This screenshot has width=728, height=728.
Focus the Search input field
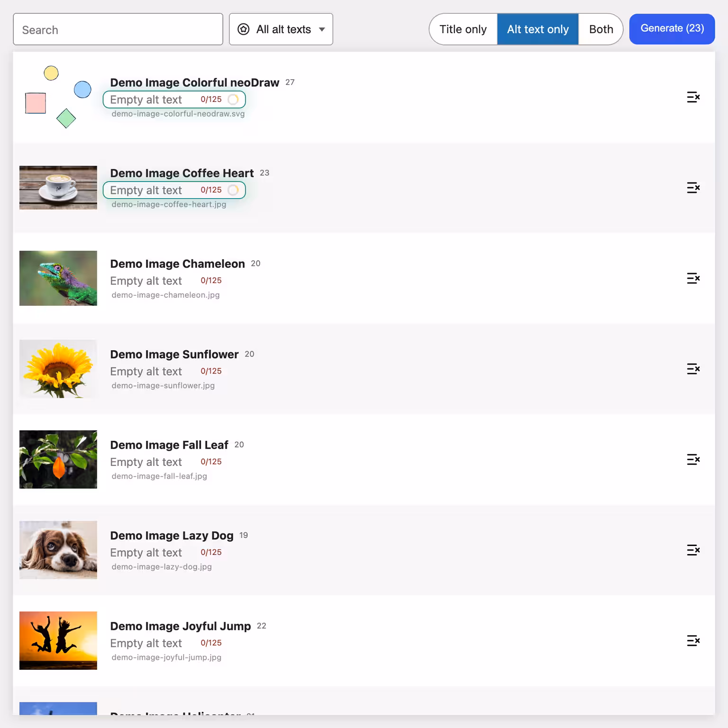[x=118, y=29]
